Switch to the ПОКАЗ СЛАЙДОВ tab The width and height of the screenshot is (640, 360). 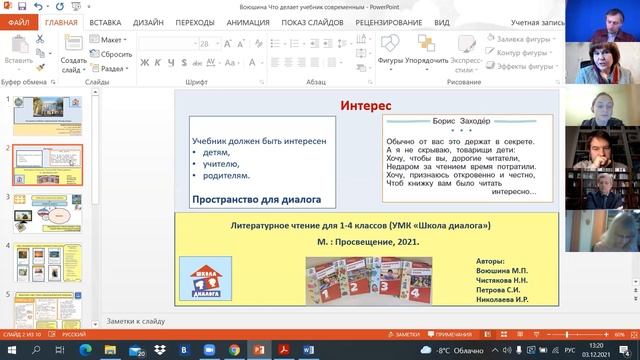(x=312, y=22)
